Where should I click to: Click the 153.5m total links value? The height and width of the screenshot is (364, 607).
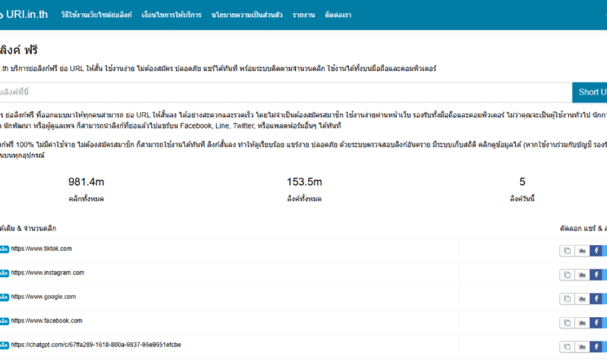(304, 182)
